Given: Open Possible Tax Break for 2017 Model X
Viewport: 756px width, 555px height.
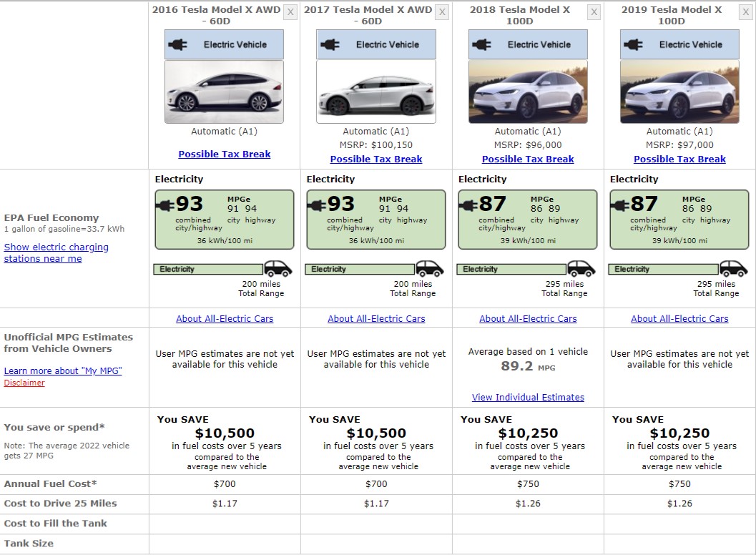Looking at the screenshot, I should pos(376,159).
